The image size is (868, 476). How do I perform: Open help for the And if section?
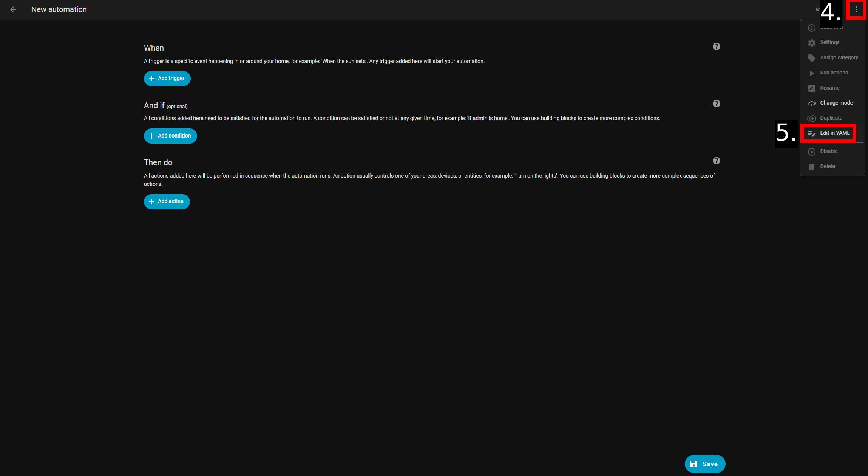[x=716, y=104]
